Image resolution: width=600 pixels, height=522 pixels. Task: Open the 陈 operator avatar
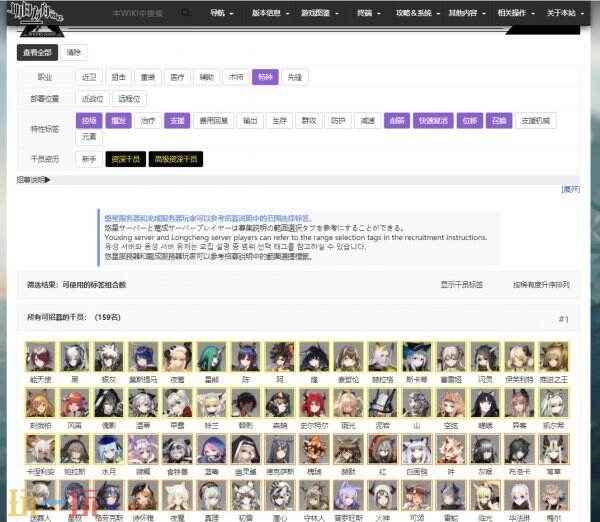(x=246, y=357)
